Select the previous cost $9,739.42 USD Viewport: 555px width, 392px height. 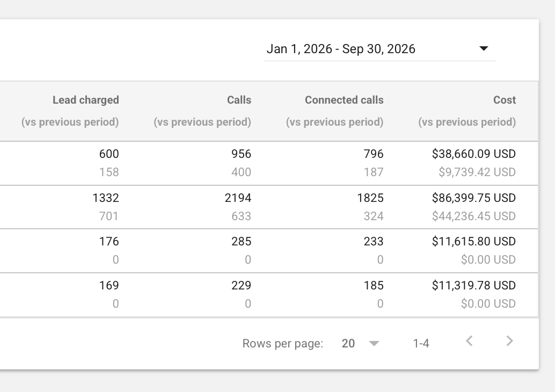(x=477, y=172)
